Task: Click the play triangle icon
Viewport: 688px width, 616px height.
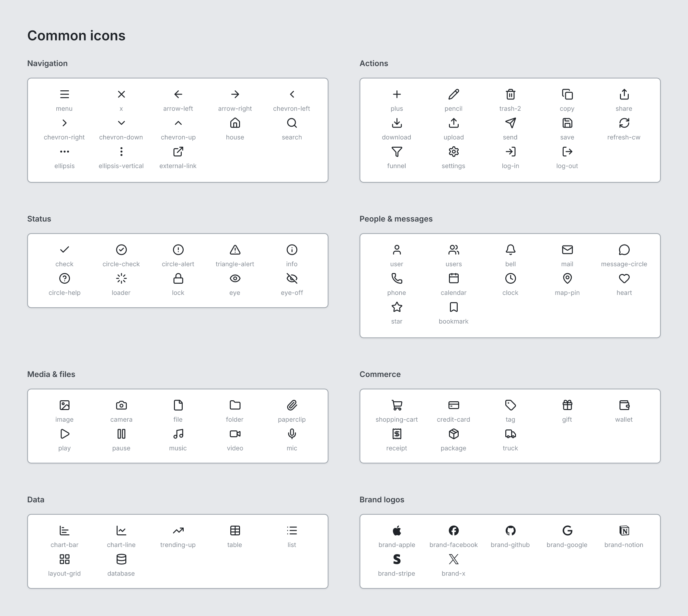Action: click(x=64, y=434)
